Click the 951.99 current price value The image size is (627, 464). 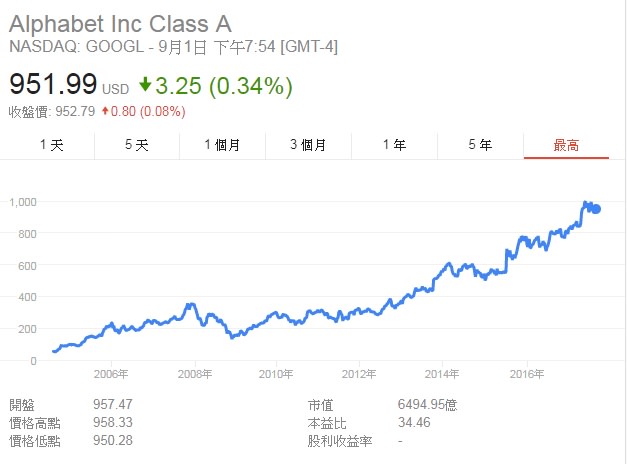pos(53,84)
